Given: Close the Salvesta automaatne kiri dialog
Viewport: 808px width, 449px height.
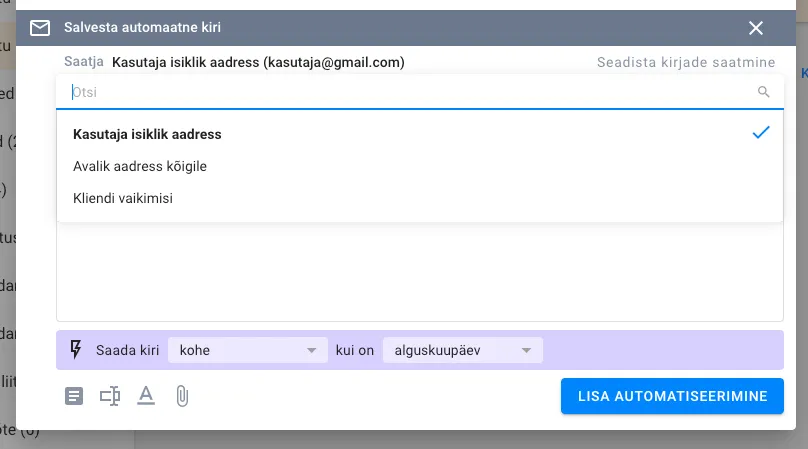Looking at the screenshot, I should [756, 28].
